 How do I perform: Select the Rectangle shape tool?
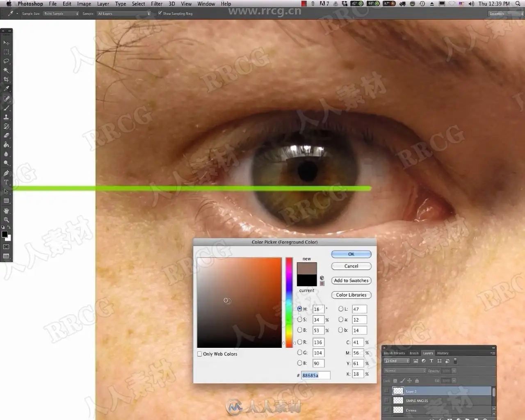tap(6, 201)
